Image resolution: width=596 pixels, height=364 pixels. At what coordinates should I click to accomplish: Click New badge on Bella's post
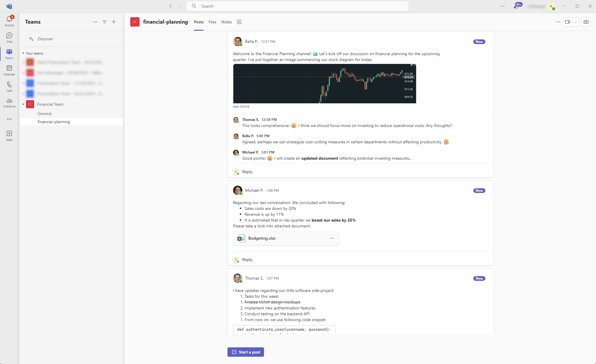479,42
